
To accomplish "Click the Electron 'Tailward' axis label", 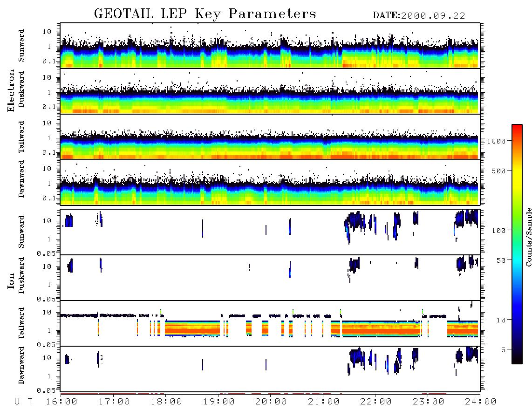I will pos(21,137).
